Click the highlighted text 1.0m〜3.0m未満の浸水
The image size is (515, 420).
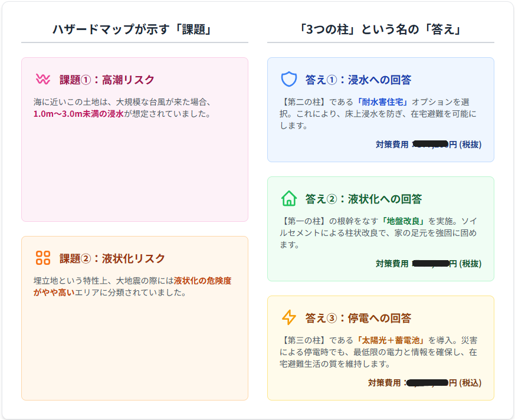(78, 113)
